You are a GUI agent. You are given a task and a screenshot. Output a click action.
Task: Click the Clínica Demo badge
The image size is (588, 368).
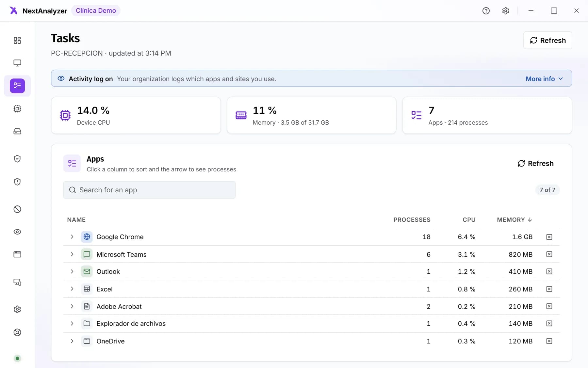click(96, 10)
